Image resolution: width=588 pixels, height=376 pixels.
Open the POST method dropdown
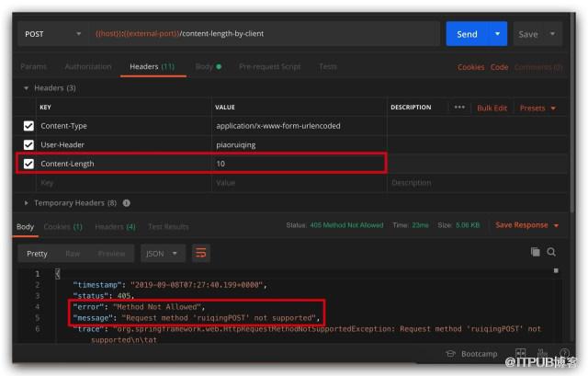coord(53,34)
